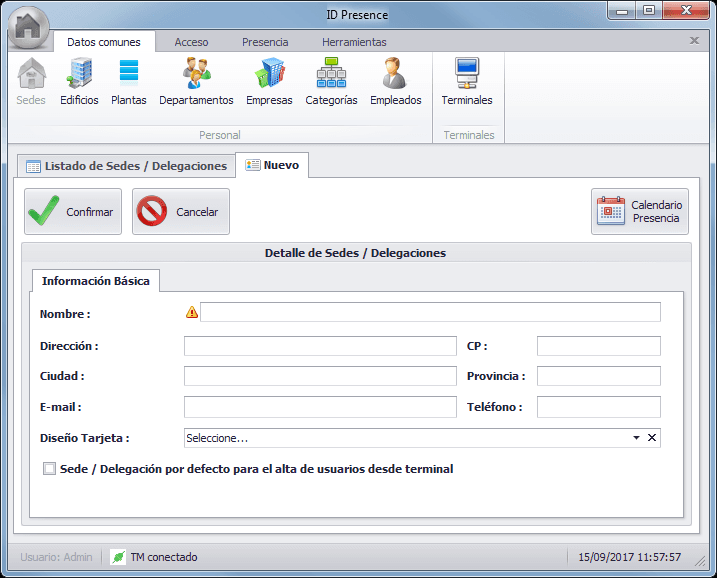Image resolution: width=717 pixels, height=578 pixels.
Task: Open the Presencia ribbon tab
Action: pyautogui.click(x=265, y=42)
